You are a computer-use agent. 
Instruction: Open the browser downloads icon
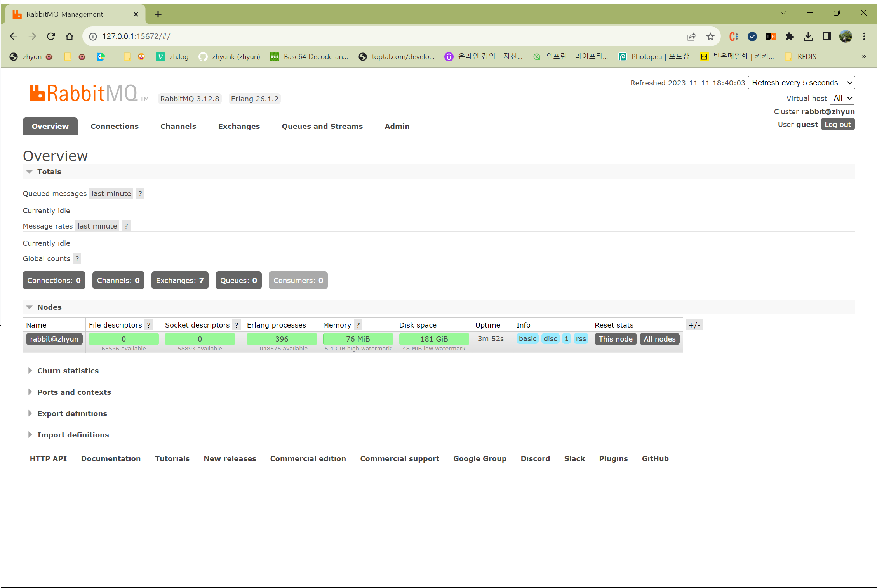tap(808, 36)
